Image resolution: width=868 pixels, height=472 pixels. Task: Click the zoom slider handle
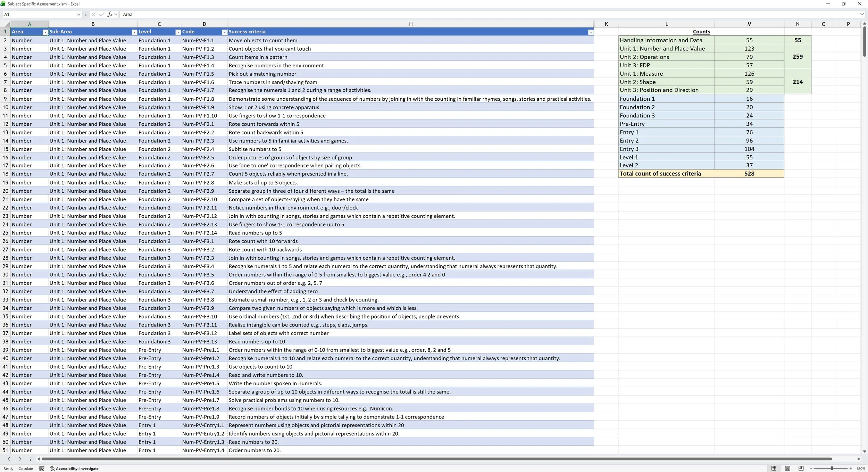(832, 469)
